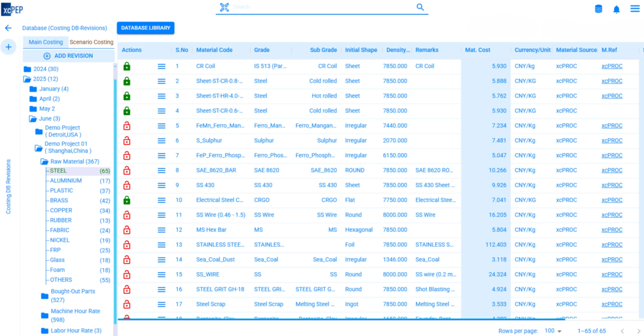Open the hamburger menu at top right

(635, 9)
